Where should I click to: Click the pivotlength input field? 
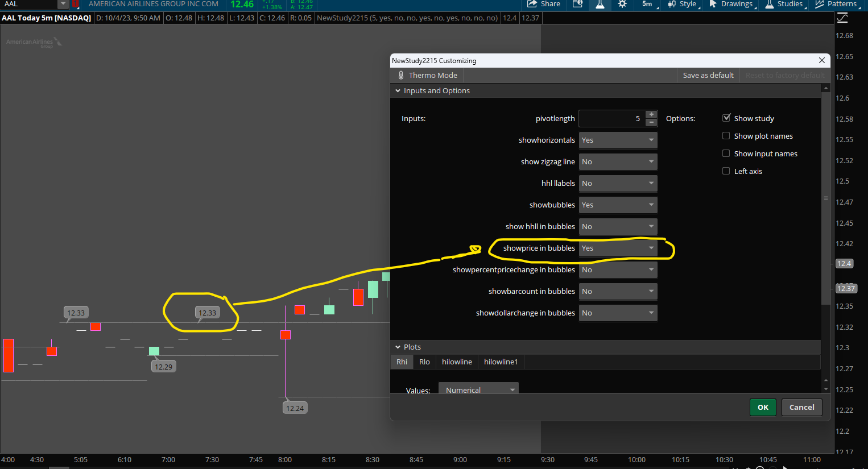point(611,119)
